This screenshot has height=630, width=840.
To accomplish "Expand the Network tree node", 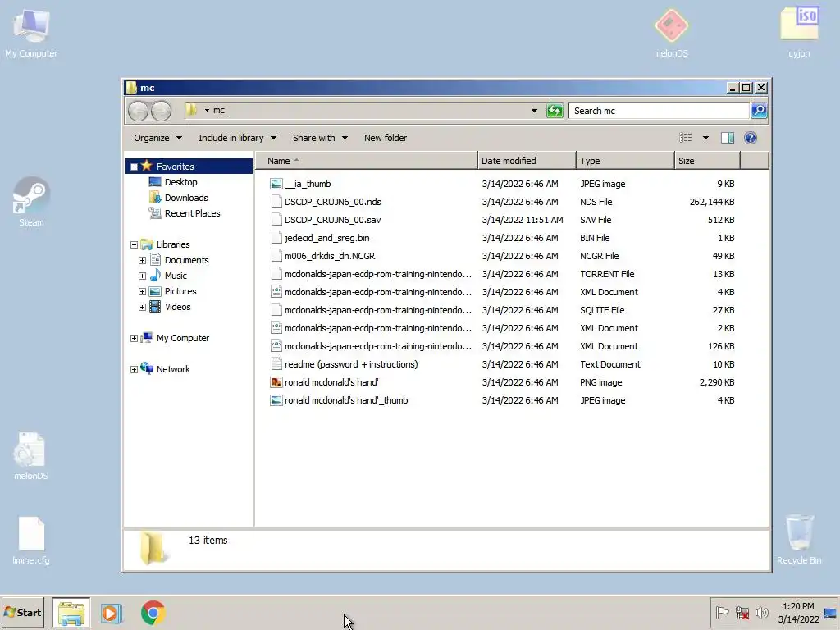I will pyautogui.click(x=134, y=369).
